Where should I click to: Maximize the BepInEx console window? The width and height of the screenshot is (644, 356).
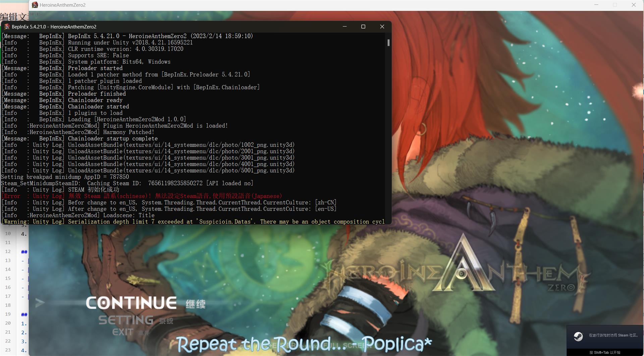(363, 26)
